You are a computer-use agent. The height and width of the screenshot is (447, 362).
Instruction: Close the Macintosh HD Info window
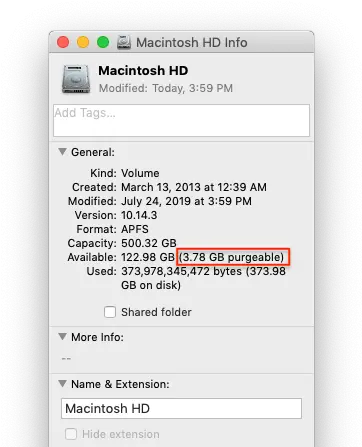coord(63,42)
